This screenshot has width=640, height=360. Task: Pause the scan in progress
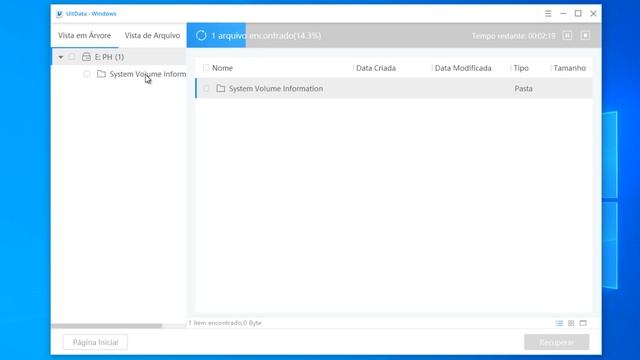point(567,36)
